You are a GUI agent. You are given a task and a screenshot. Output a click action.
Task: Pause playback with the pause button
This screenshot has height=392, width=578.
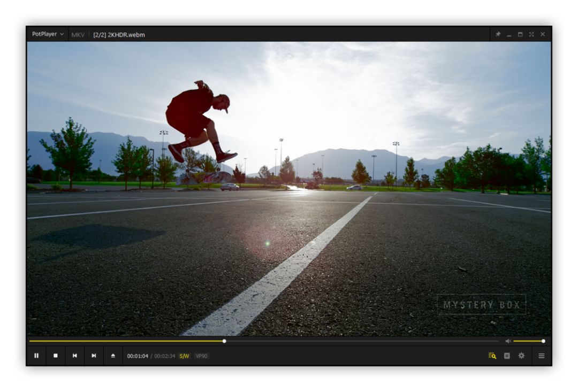click(36, 356)
